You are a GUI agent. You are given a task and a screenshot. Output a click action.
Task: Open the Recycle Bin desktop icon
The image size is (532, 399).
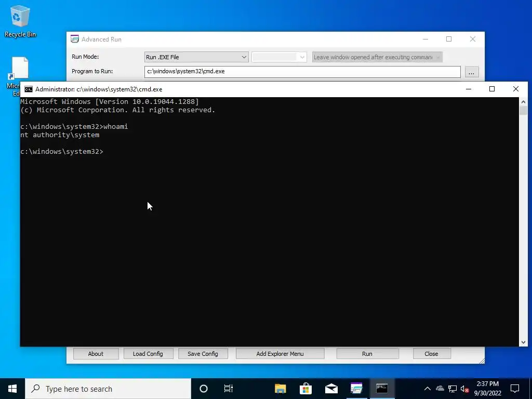20,21
